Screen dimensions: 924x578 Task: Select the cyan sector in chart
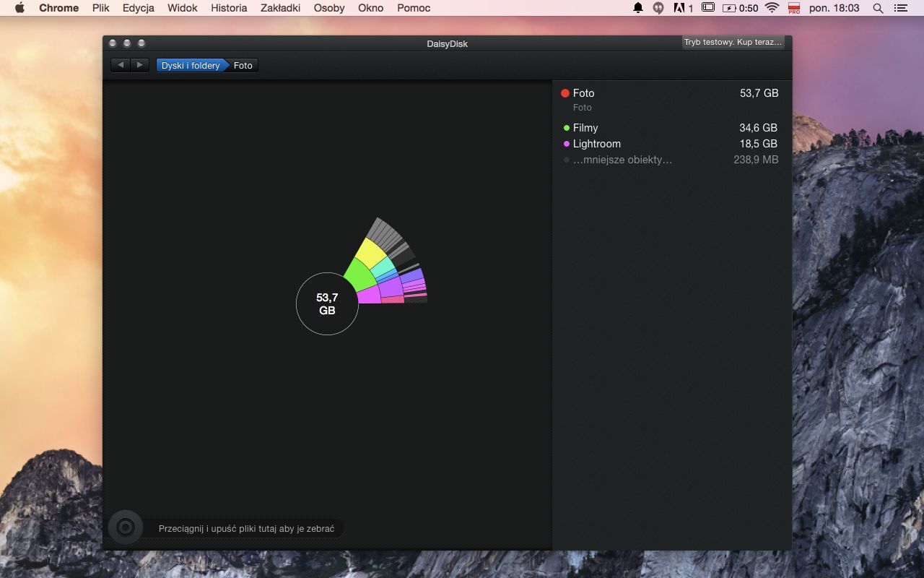coord(383,267)
